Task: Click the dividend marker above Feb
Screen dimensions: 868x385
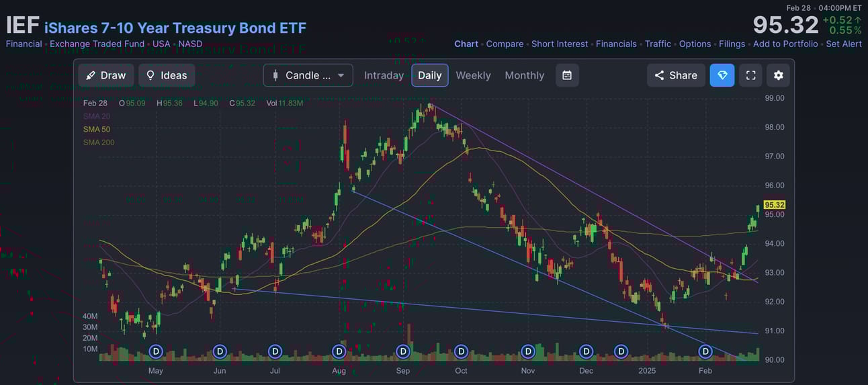Action: (x=705, y=351)
